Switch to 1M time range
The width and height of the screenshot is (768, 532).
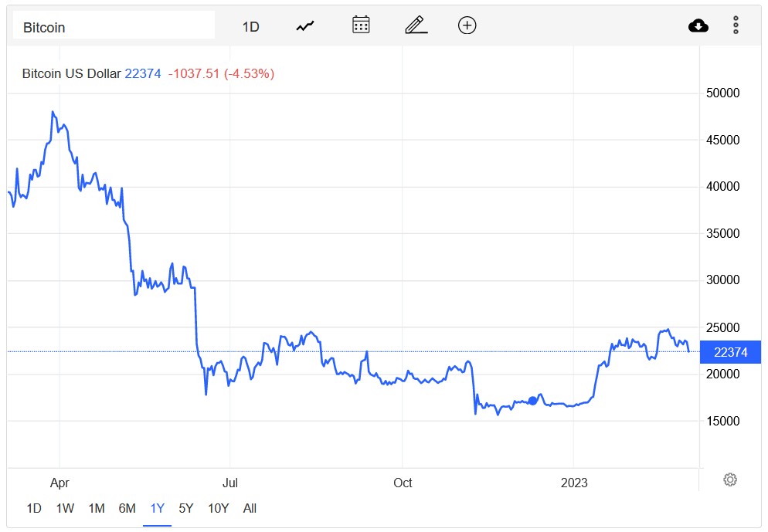coord(97,509)
